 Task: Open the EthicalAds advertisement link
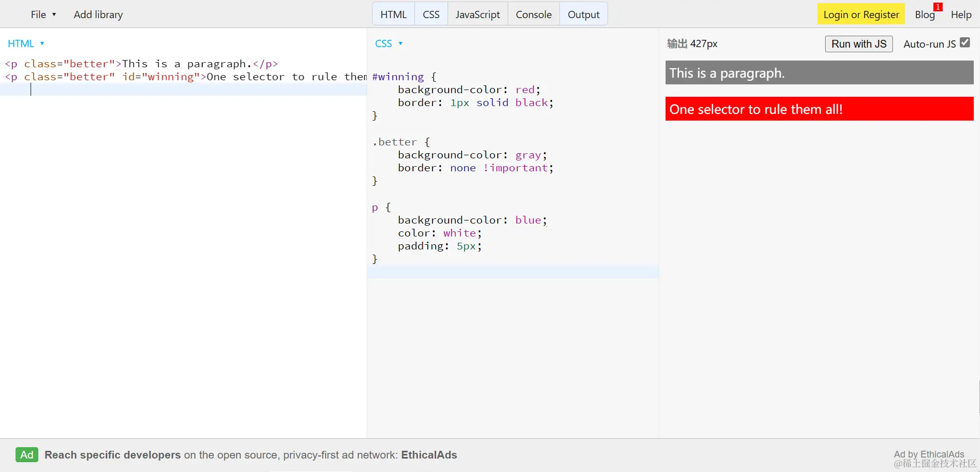pos(251,455)
